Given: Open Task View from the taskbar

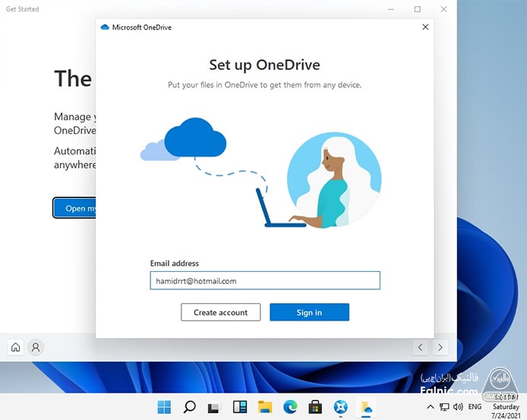Looking at the screenshot, I should (x=214, y=407).
